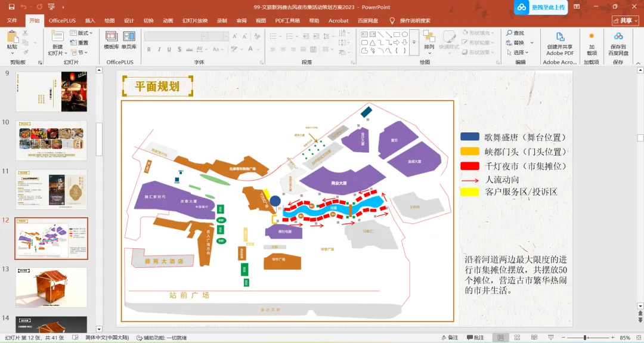Toggle Bold formatting
644x343 pixels.
[x=148, y=50]
